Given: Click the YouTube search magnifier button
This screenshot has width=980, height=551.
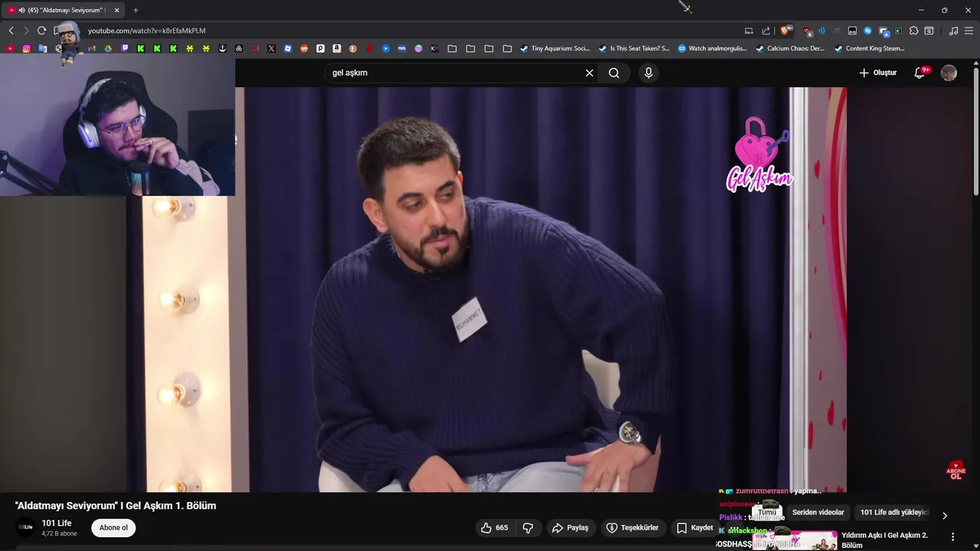Looking at the screenshot, I should 614,73.
